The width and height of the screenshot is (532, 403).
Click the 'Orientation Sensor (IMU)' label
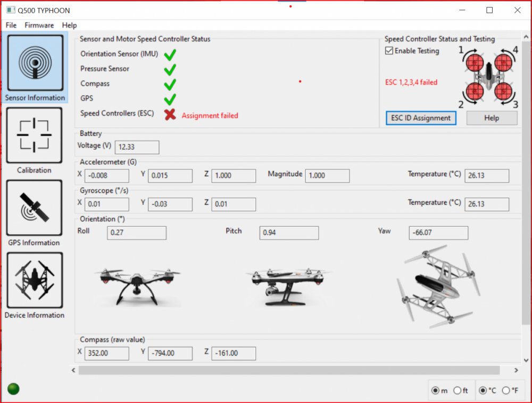[119, 54]
